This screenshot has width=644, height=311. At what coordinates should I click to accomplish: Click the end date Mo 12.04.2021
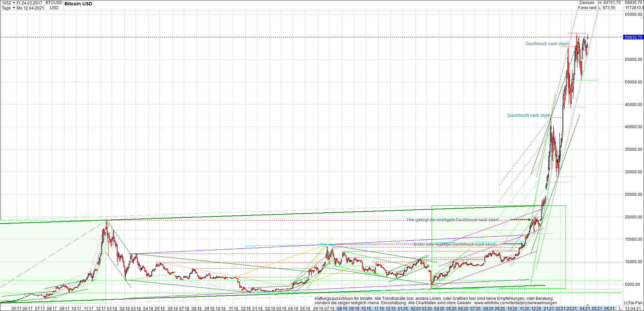[30, 8]
